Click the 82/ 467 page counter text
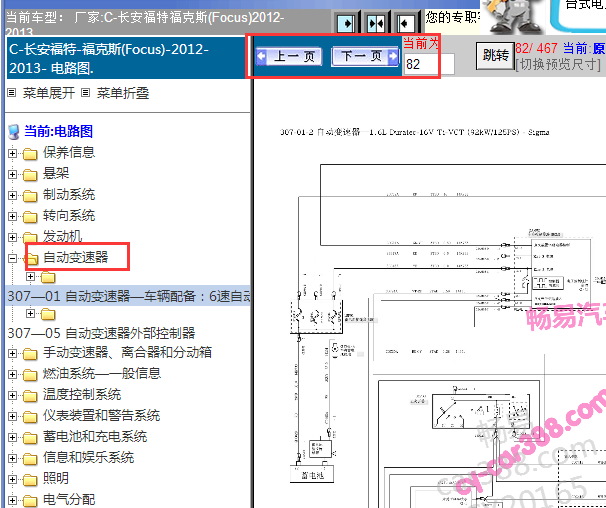Image resolution: width=606 pixels, height=508 pixels. (x=536, y=48)
